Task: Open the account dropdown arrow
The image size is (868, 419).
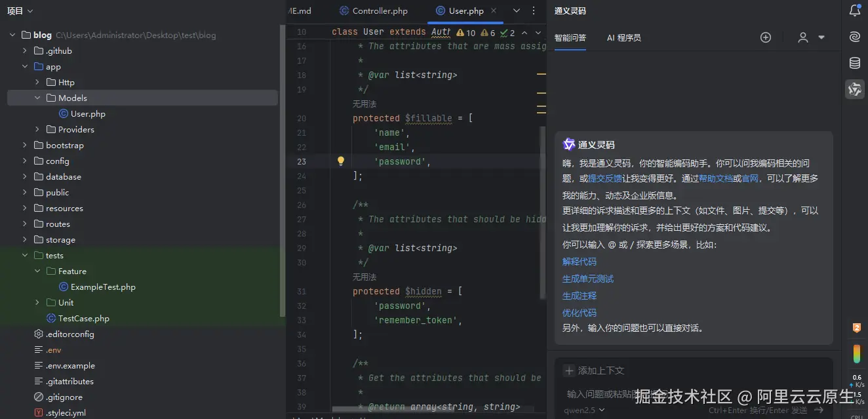Action: [x=821, y=37]
